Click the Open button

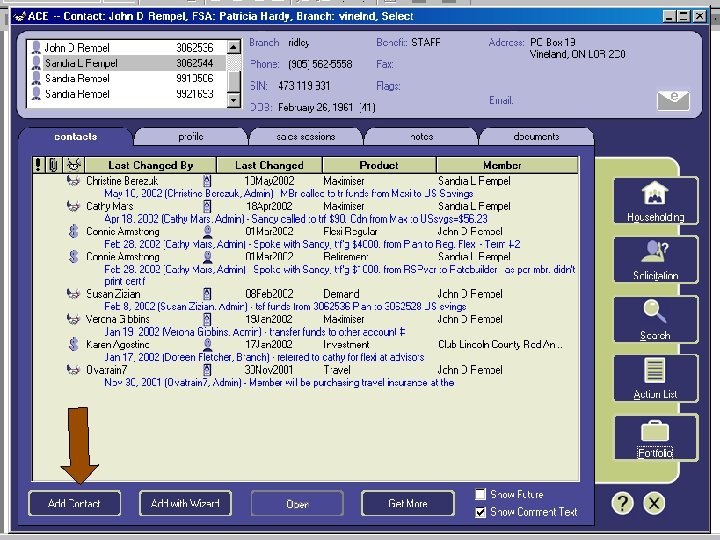(297, 504)
